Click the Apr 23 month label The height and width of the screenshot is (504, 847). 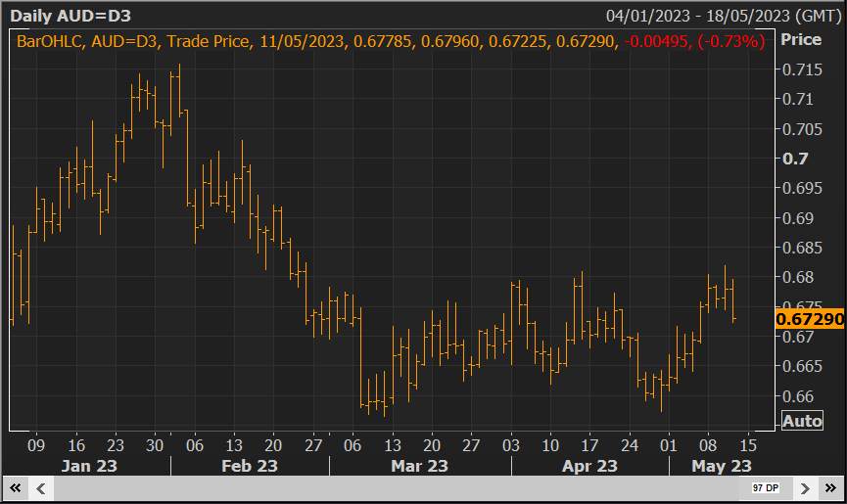click(589, 466)
